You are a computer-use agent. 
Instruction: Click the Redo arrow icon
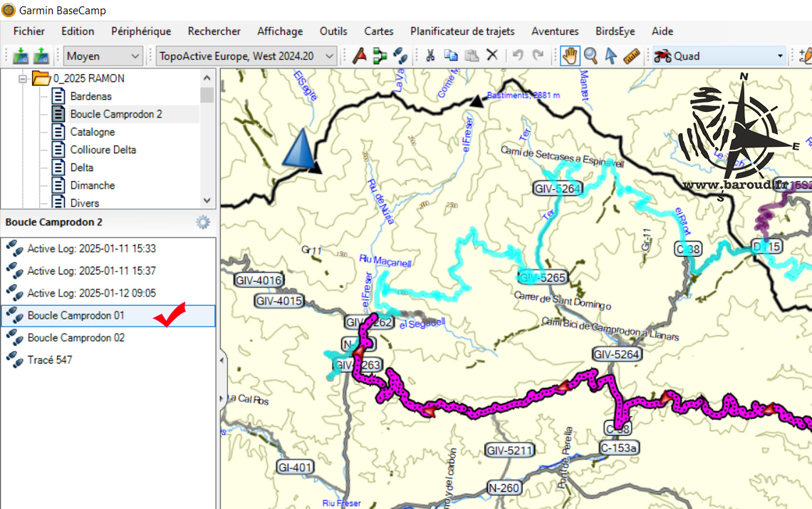click(538, 56)
